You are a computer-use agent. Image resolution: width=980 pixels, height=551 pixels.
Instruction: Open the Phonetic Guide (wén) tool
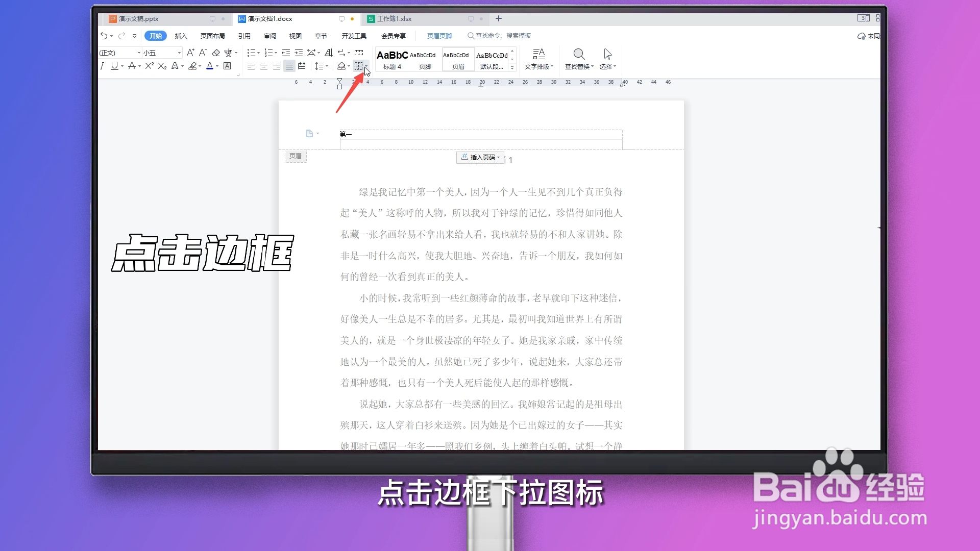[229, 53]
